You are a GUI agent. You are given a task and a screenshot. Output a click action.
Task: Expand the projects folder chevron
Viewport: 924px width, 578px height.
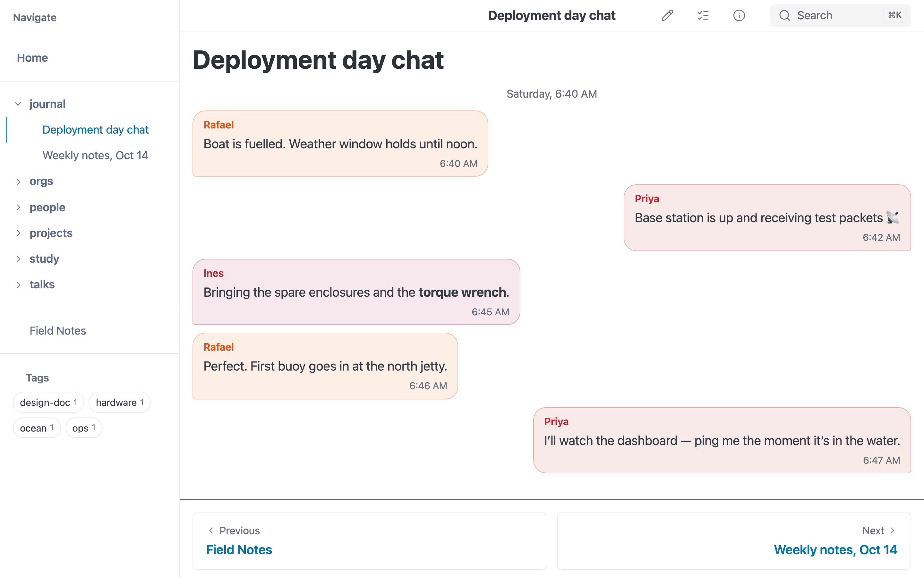18,233
